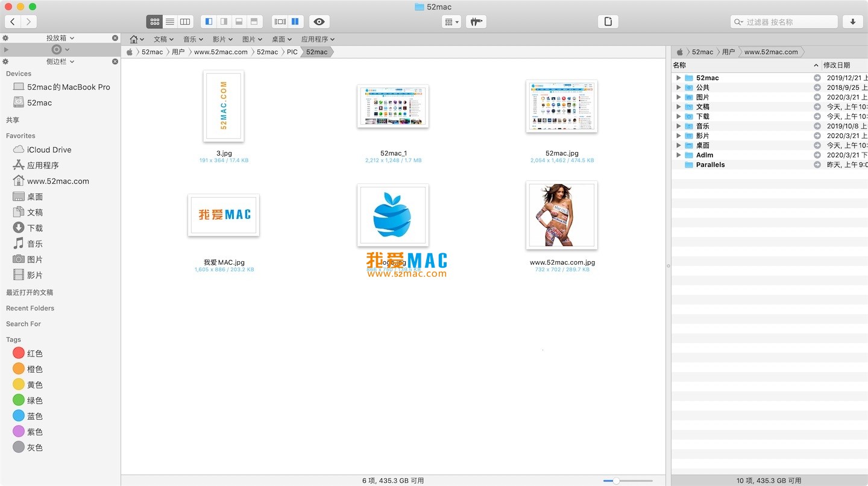Click www.52mac.com in right pane path bar
The width and height of the screenshot is (868, 486).
(x=771, y=52)
